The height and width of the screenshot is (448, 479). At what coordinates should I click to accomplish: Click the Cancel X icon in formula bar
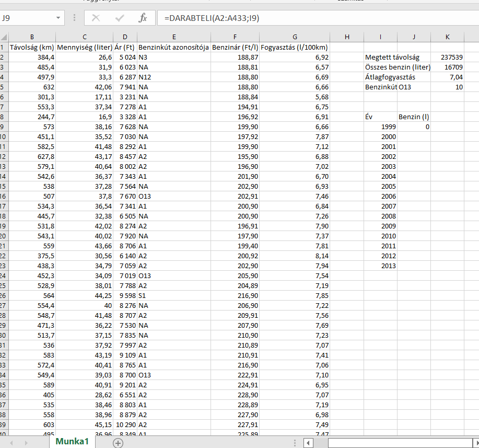point(96,18)
